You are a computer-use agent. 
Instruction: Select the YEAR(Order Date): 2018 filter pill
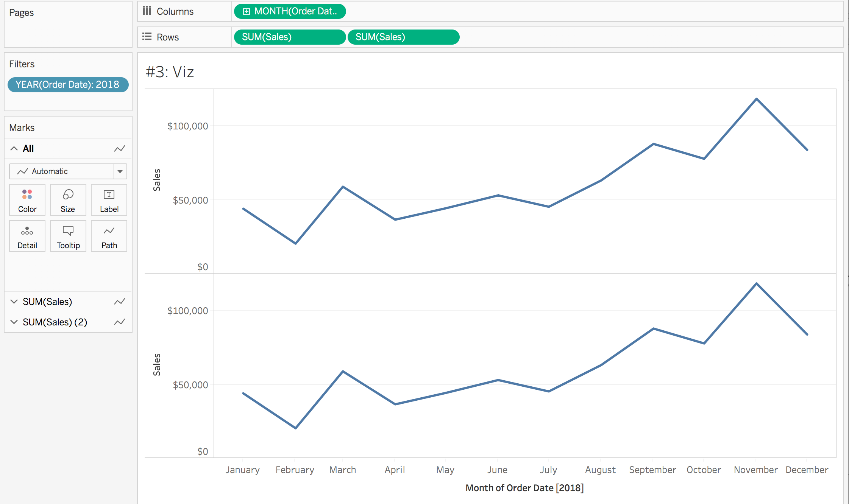(68, 84)
